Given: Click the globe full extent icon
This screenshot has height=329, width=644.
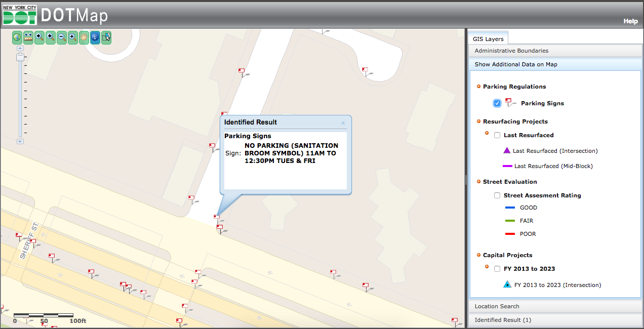Looking at the screenshot, I should 17,37.
